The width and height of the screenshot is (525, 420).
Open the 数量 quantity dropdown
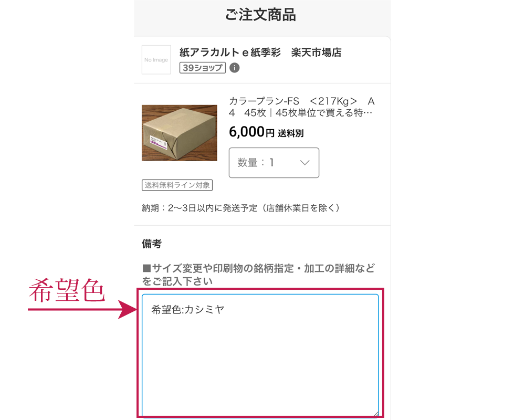pos(274,163)
